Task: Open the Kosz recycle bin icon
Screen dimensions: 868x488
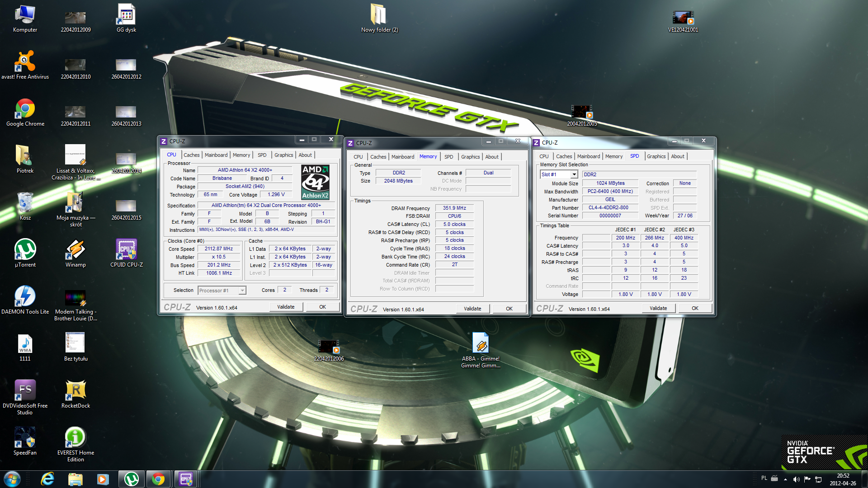Action: [25, 203]
